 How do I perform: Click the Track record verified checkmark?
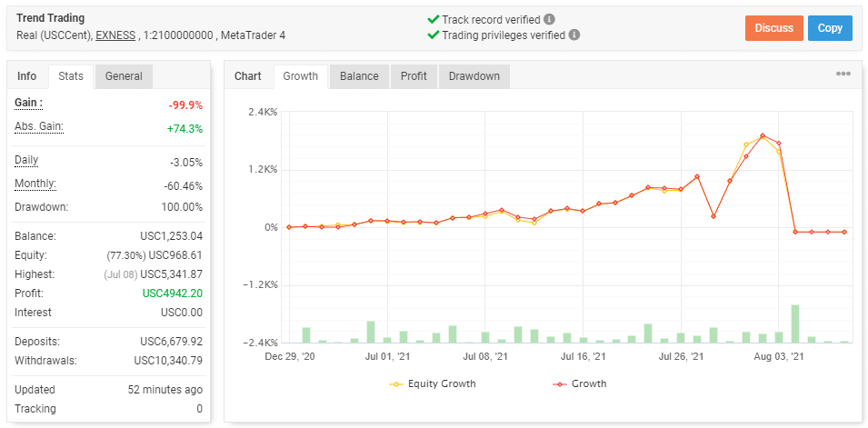point(433,19)
